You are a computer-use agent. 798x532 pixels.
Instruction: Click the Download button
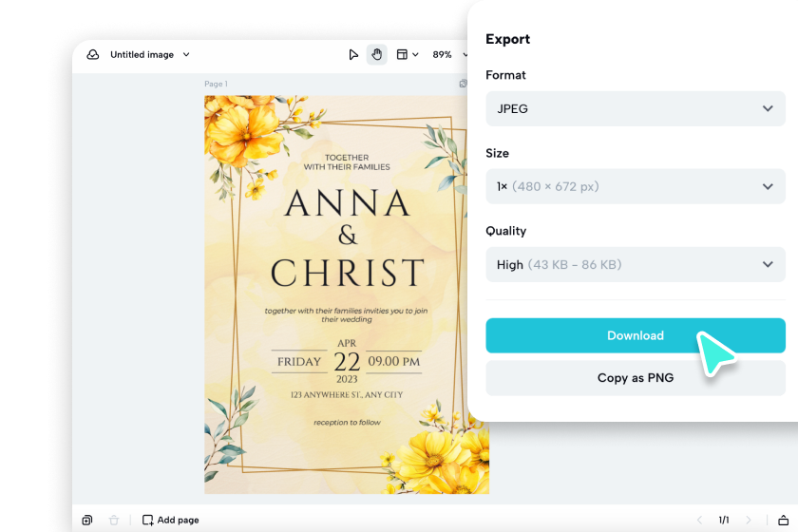pos(635,335)
